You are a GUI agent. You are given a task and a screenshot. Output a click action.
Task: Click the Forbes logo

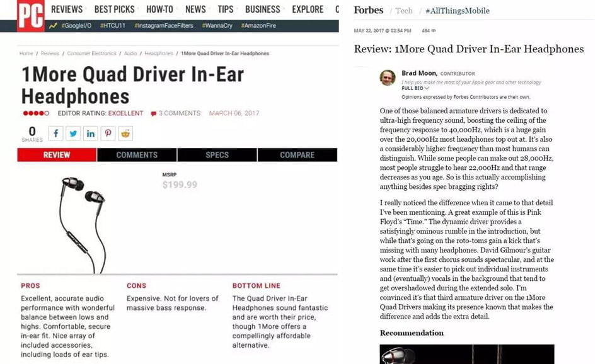click(369, 11)
